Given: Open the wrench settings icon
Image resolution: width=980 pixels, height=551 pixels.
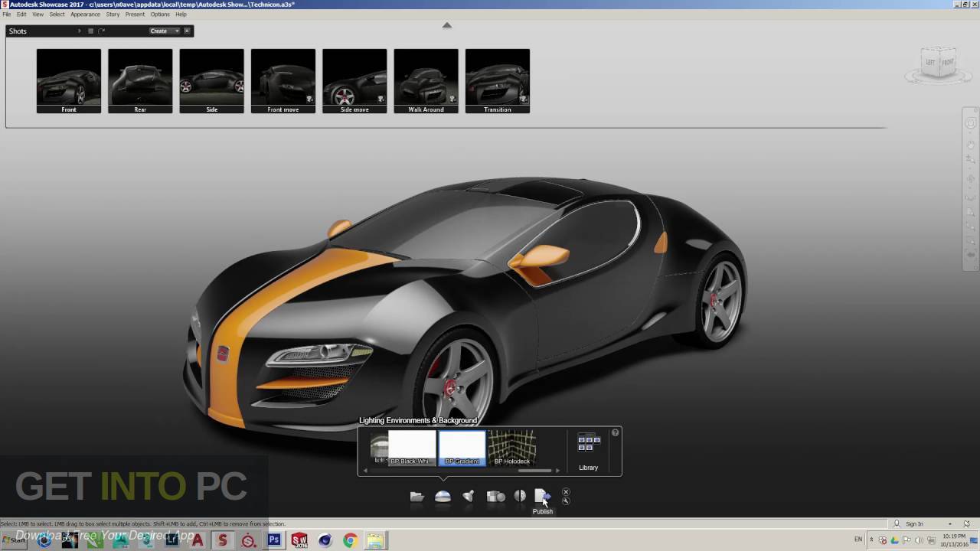Looking at the screenshot, I should [x=566, y=501].
